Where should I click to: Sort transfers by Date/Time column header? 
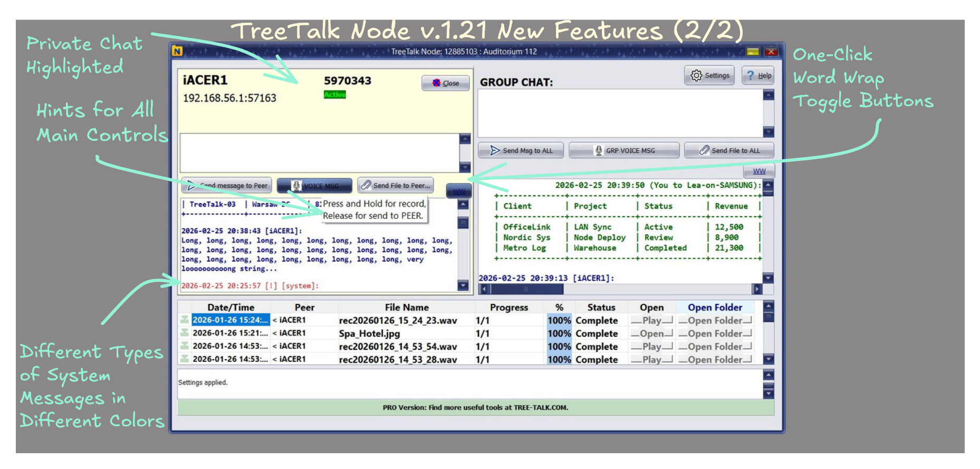click(230, 307)
